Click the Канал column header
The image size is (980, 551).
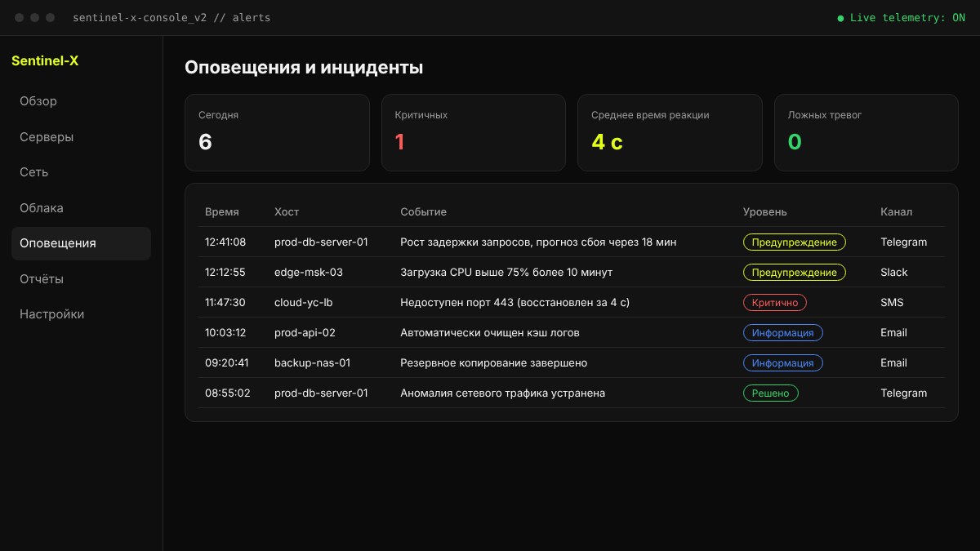[896, 212]
